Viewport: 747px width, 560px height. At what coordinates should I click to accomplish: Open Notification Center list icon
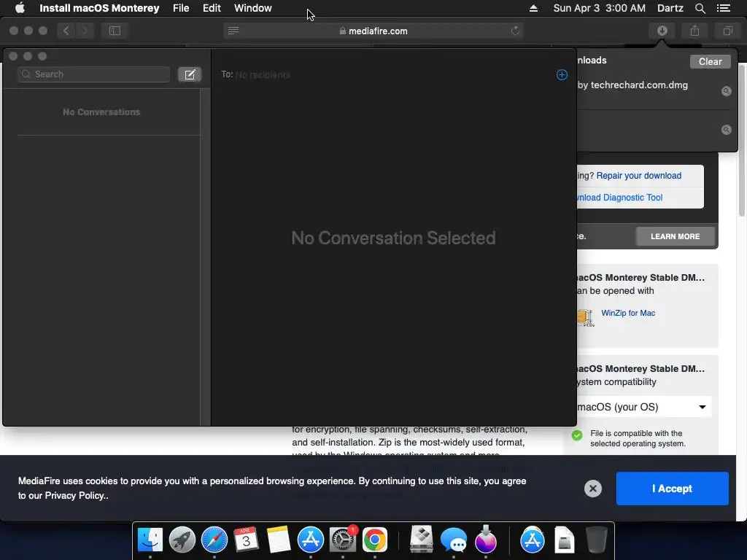pyautogui.click(x=723, y=8)
